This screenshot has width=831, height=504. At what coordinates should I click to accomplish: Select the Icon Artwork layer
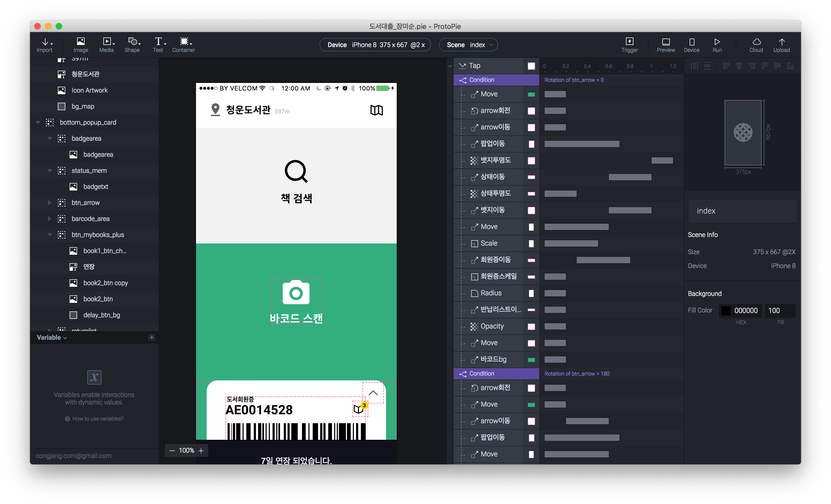click(x=94, y=90)
